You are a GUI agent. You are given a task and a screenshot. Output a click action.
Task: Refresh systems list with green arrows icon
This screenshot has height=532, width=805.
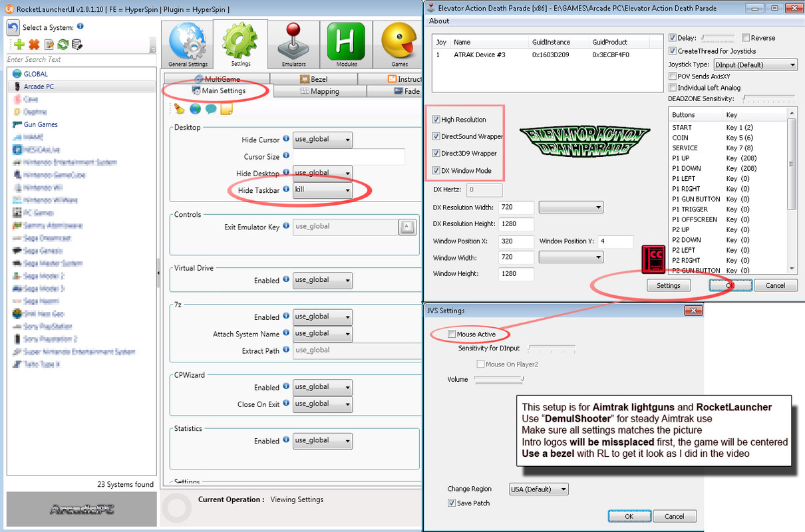tap(63, 45)
